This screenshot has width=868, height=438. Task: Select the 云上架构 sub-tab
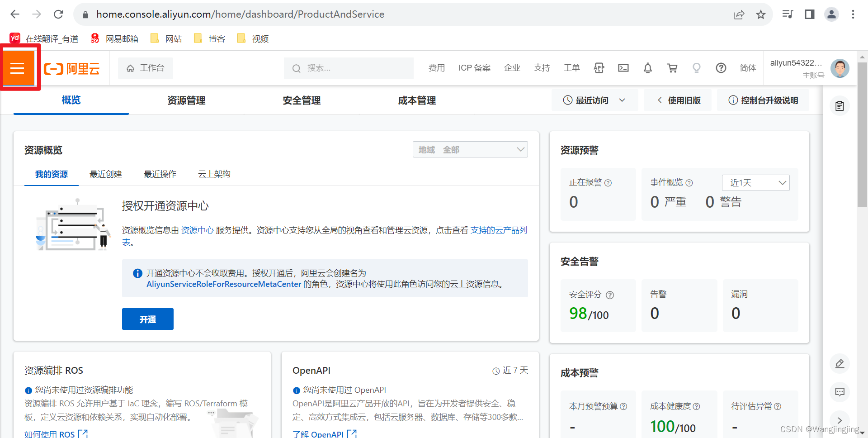tap(214, 174)
